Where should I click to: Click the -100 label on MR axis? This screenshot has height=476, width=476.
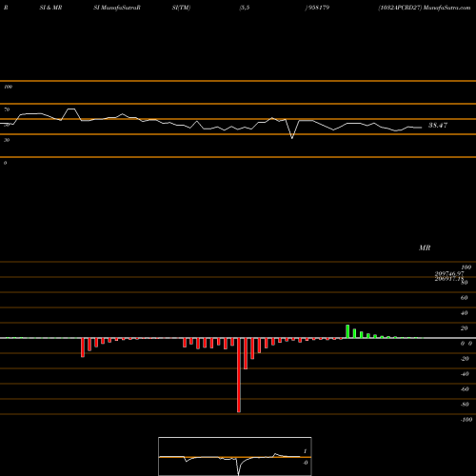pos(466,420)
